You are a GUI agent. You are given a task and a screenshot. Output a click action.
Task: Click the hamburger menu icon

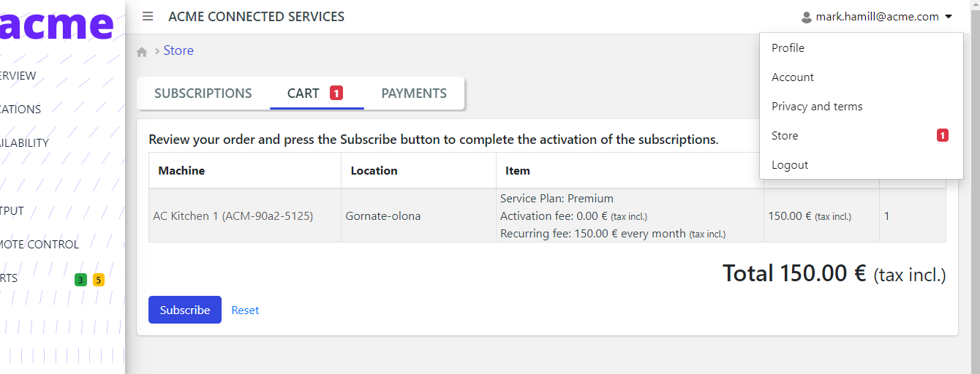(148, 16)
